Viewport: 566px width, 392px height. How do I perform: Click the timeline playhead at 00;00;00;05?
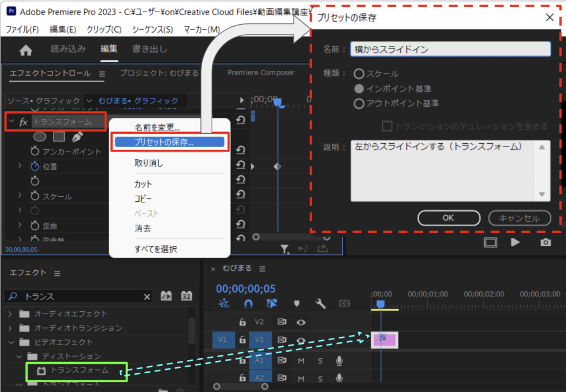click(x=380, y=304)
